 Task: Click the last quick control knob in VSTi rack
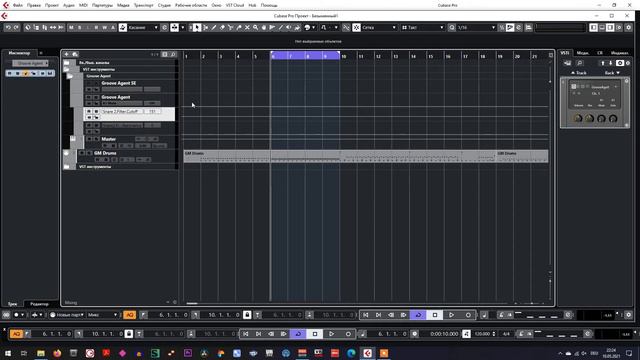pos(613,119)
